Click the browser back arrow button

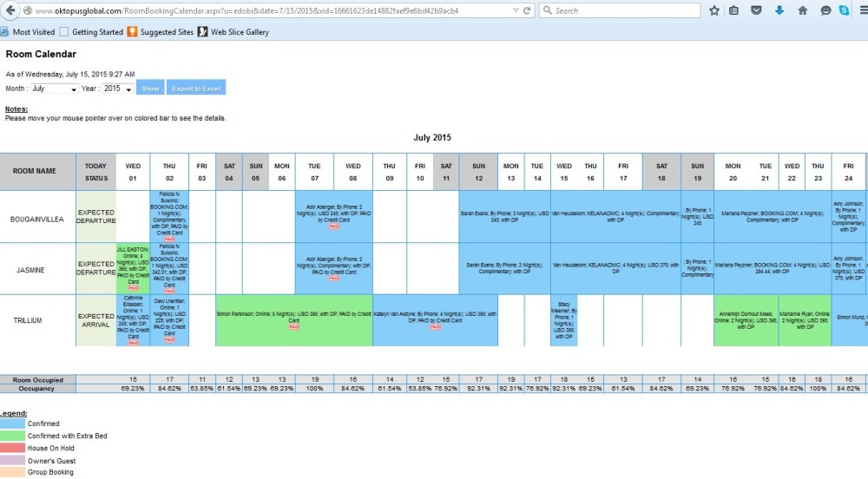coord(9,11)
